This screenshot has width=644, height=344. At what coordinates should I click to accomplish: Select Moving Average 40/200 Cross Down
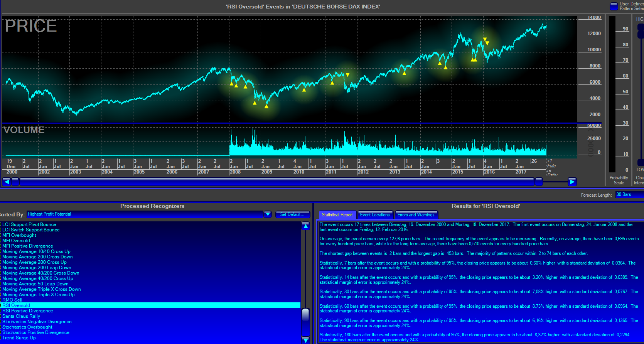coord(41,273)
